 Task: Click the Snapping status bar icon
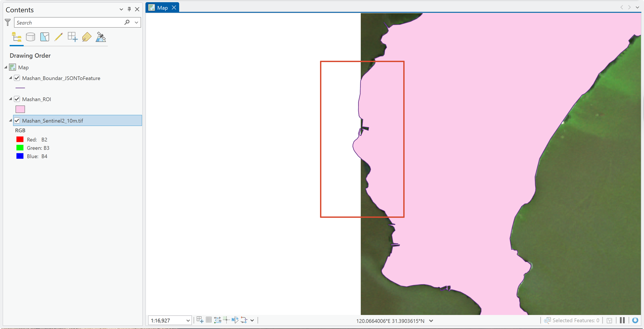tap(200, 320)
